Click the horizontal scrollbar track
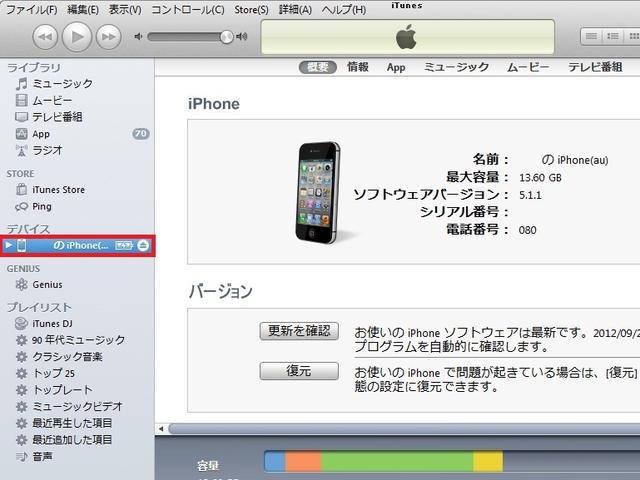The width and height of the screenshot is (640, 480). pyautogui.click(x=404, y=429)
